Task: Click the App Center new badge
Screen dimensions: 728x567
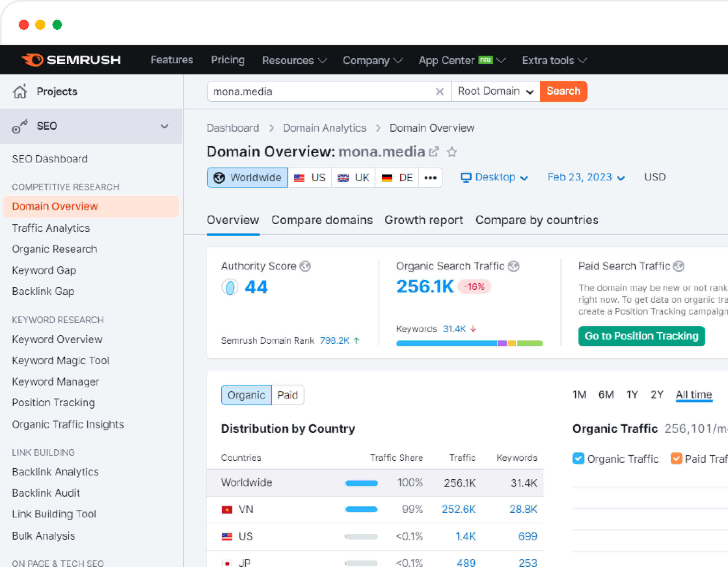Action: click(486, 60)
